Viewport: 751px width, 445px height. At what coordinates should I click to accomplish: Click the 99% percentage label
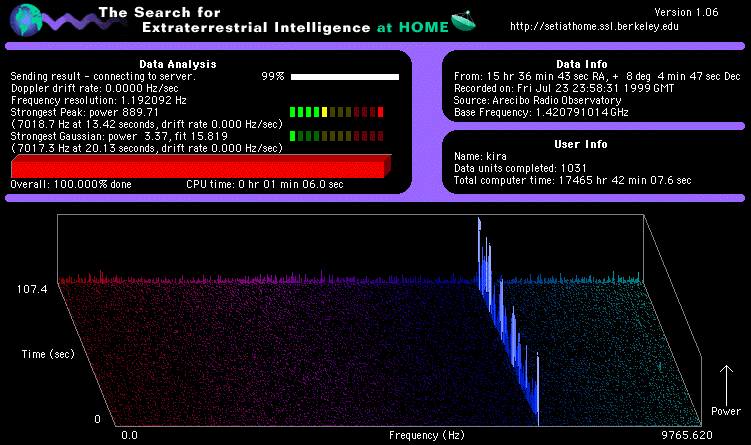tap(273, 76)
